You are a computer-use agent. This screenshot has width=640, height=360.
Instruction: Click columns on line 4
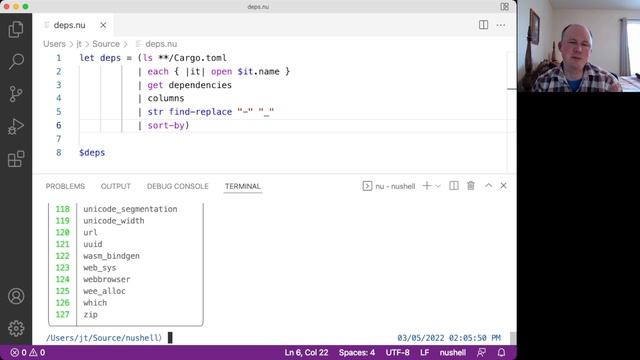coord(166,98)
